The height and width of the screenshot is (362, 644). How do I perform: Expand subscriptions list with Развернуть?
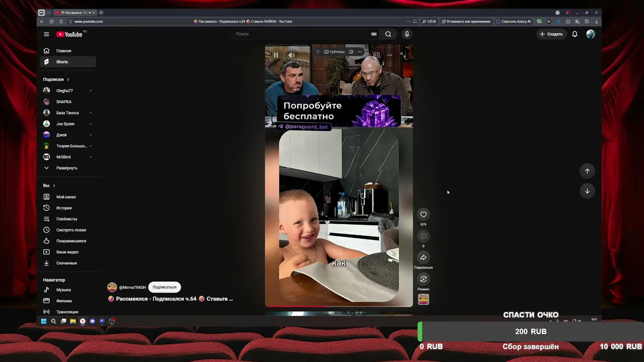68,168
